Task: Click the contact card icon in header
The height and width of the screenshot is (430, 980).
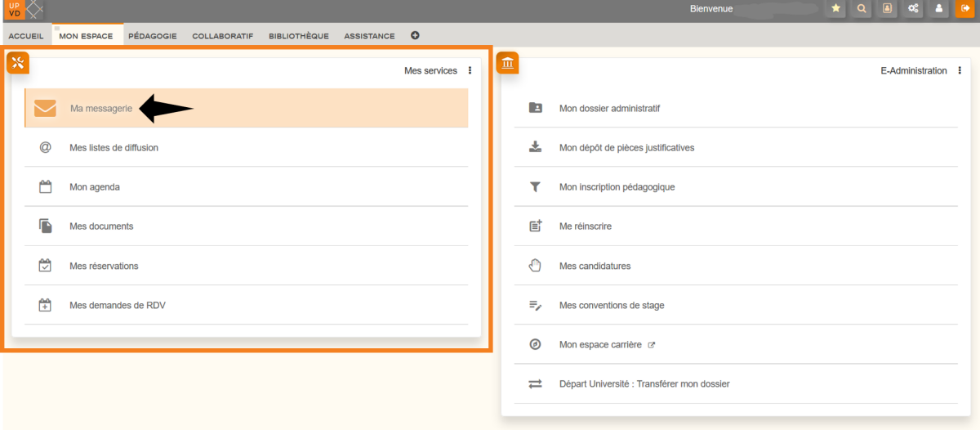Action: click(x=887, y=9)
